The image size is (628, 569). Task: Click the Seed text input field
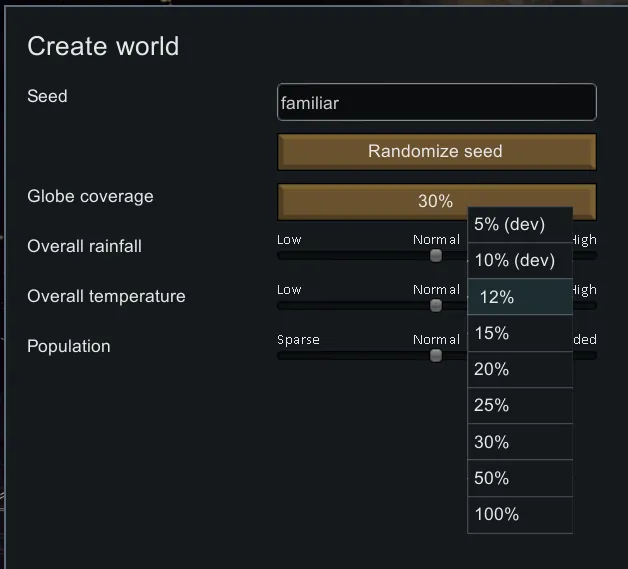tap(436, 103)
